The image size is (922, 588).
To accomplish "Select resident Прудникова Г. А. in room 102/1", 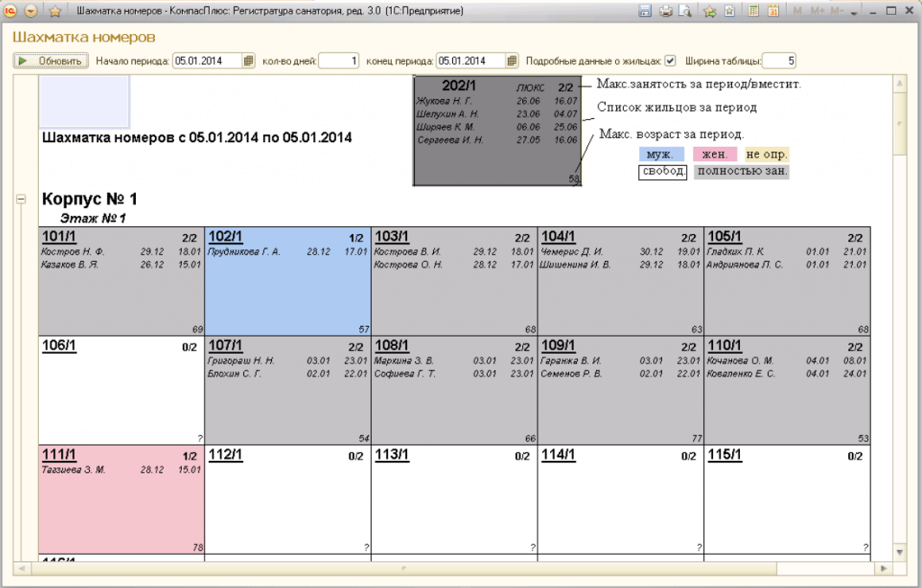I will point(244,251).
